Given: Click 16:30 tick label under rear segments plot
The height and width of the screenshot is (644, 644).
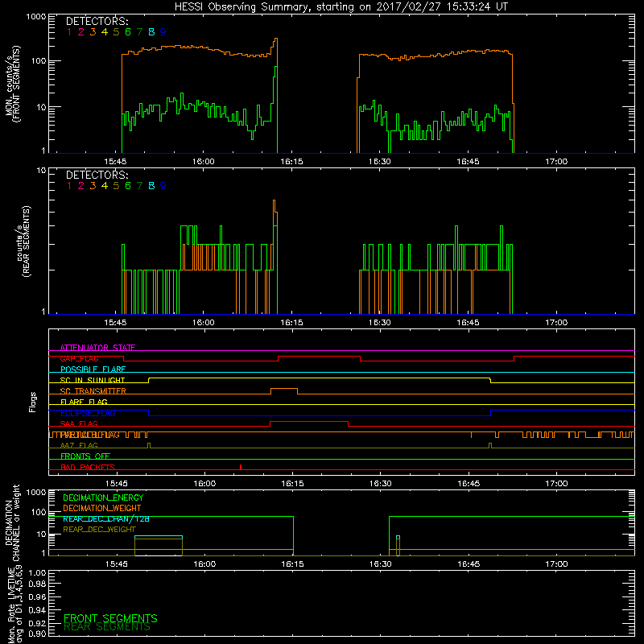Looking at the screenshot, I should click(379, 323).
